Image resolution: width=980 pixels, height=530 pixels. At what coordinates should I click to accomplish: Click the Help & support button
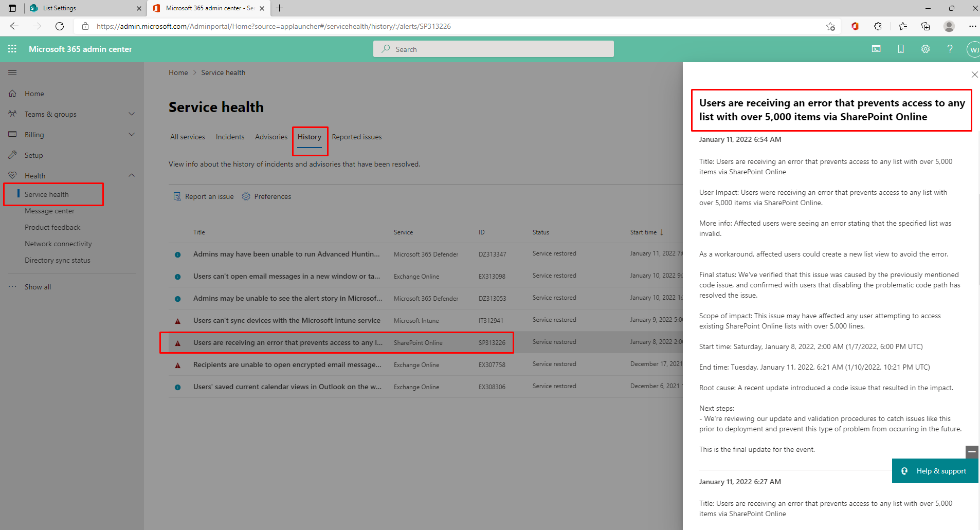point(935,471)
